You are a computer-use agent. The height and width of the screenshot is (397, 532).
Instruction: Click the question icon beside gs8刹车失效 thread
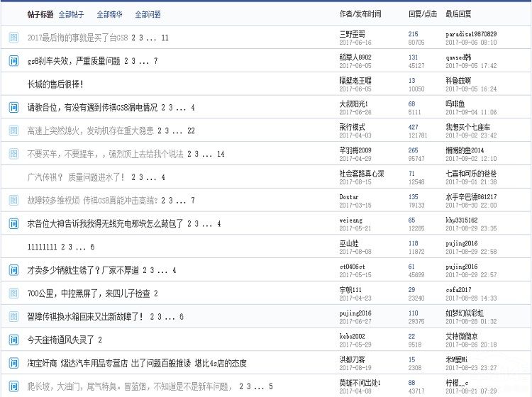(13, 61)
